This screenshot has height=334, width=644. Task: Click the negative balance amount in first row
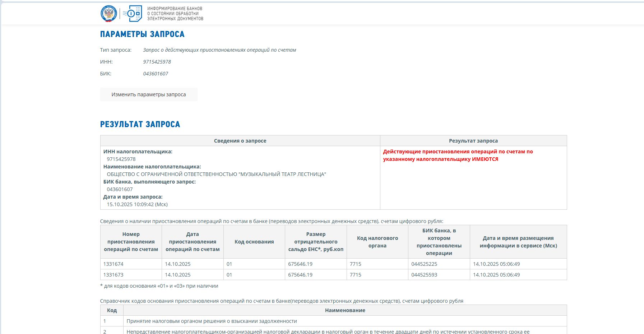(300, 264)
